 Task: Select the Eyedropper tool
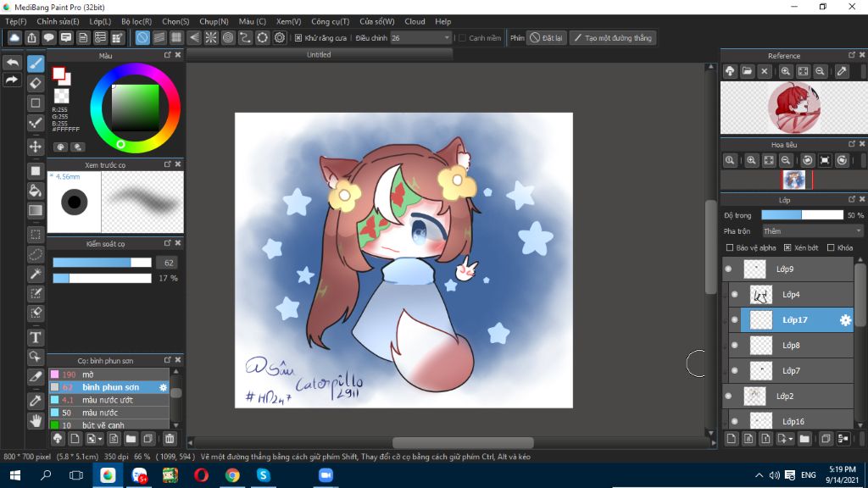[x=36, y=401]
